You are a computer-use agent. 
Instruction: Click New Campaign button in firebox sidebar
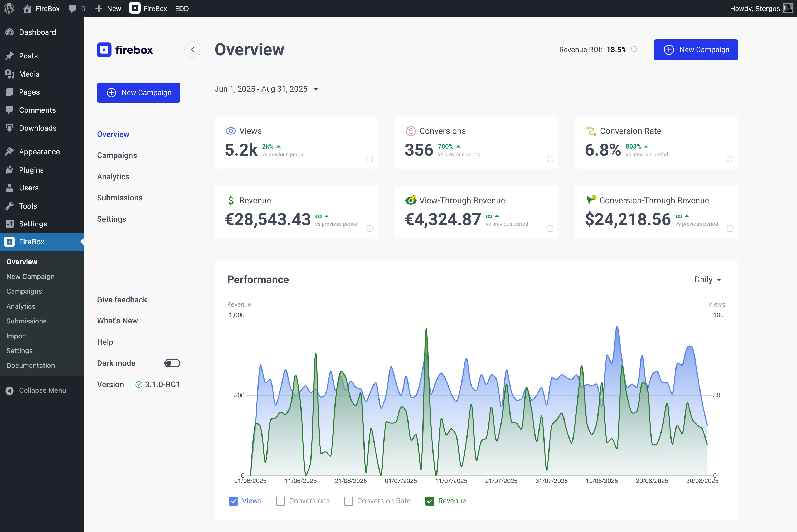tap(138, 93)
